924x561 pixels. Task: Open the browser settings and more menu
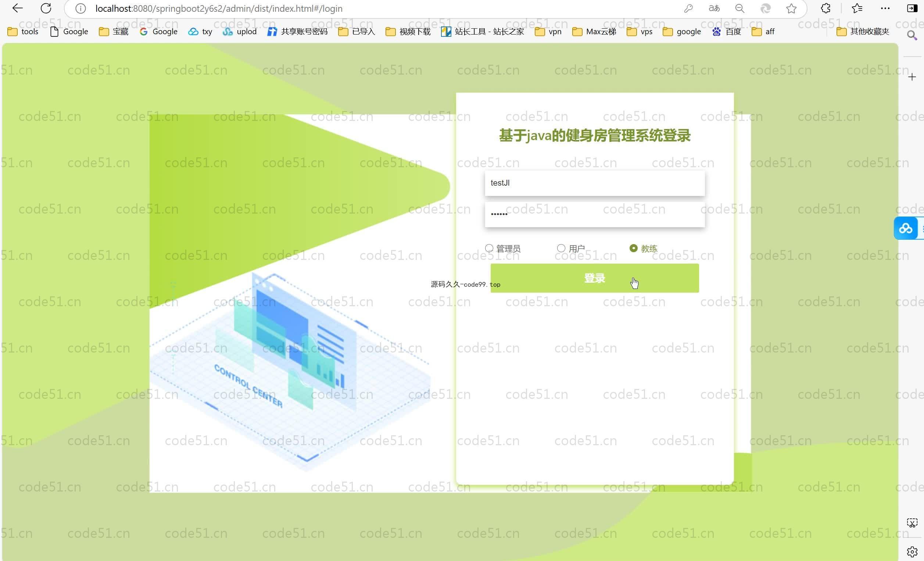tap(885, 8)
